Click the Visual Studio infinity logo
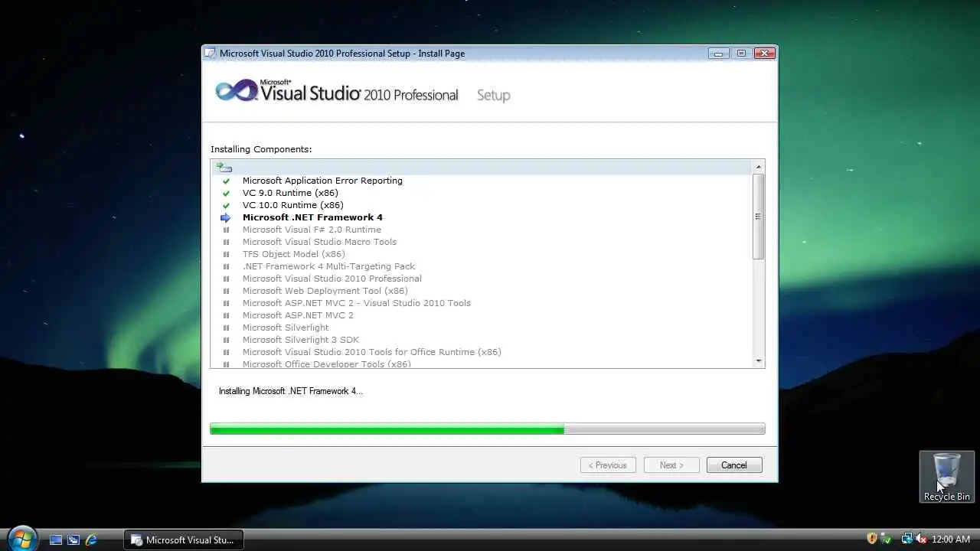The image size is (980, 551). [235, 90]
